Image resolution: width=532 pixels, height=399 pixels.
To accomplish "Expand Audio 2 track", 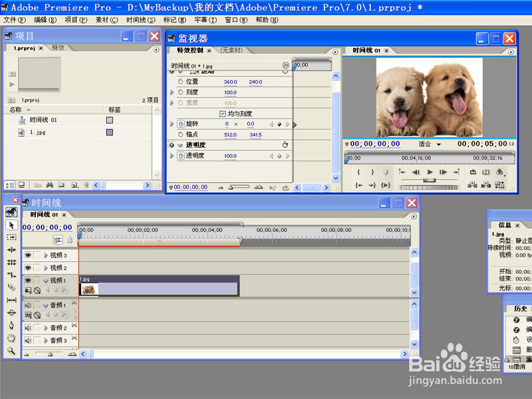I will click(x=46, y=328).
